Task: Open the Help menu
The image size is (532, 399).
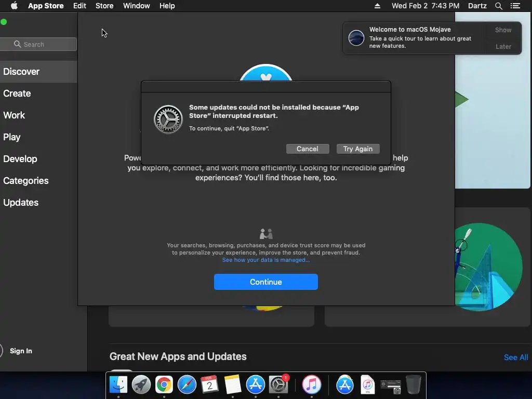Action: click(x=167, y=6)
